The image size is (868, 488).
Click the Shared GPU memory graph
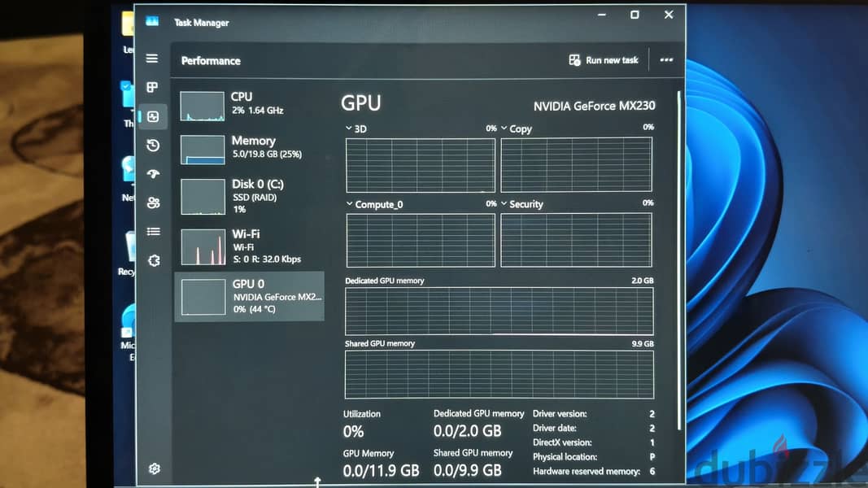click(x=499, y=374)
